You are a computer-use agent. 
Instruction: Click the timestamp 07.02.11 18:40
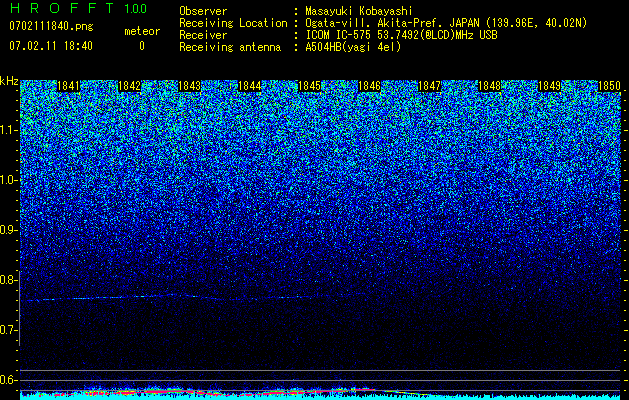click(x=51, y=46)
